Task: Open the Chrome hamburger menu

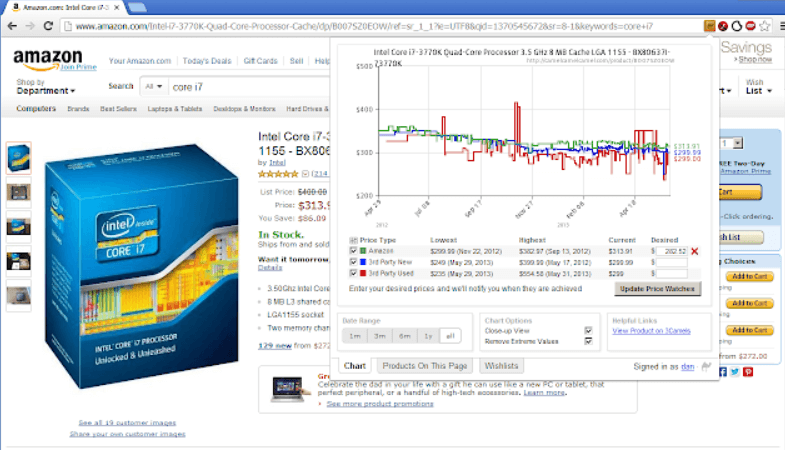Action: click(782, 26)
